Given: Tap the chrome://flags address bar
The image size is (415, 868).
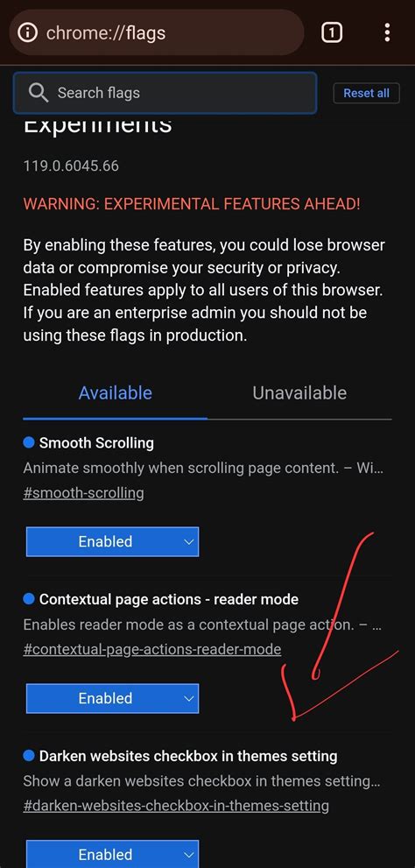Looking at the screenshot, I should (x=157, y=32).
